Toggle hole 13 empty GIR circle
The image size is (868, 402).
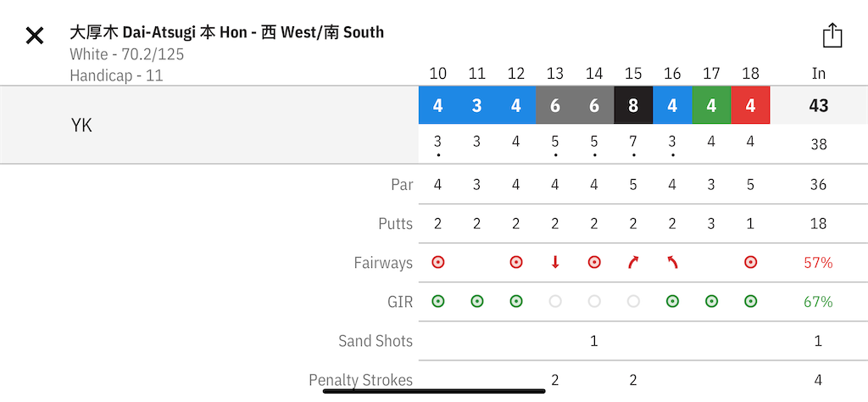[555, 301]
